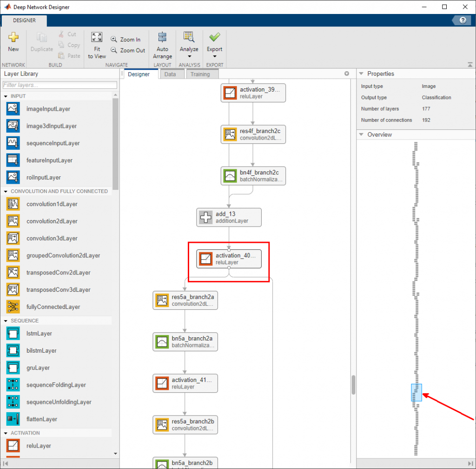Open the Analyze dropdown arrow

click(189, 57)
